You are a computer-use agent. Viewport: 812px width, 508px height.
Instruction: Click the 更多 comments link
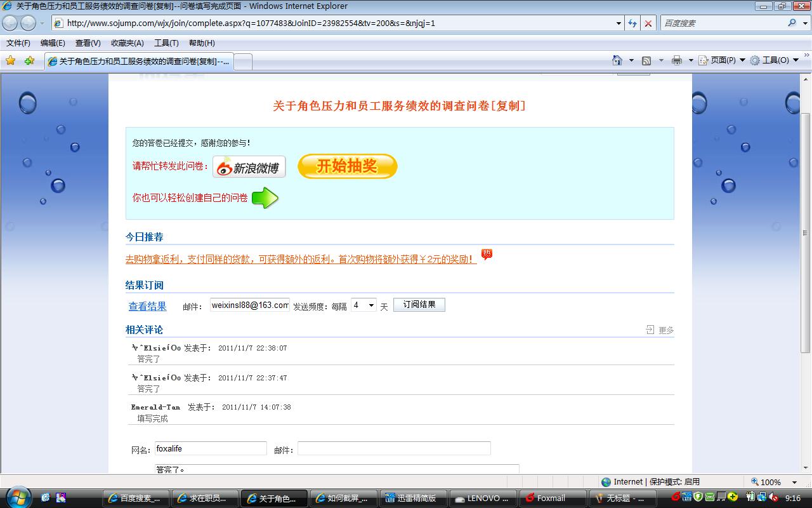pyautogui.click(x=666, y=330)
